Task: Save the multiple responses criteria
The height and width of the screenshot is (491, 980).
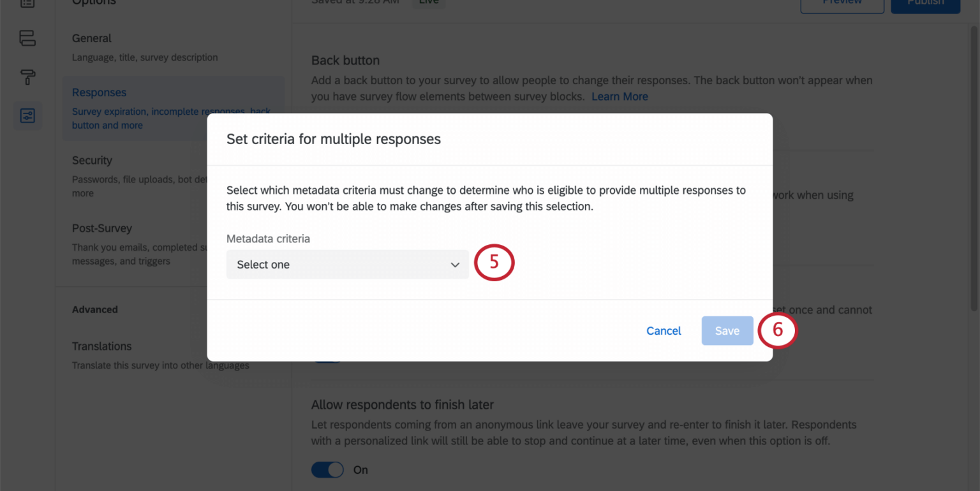Action: coord(727,330)
